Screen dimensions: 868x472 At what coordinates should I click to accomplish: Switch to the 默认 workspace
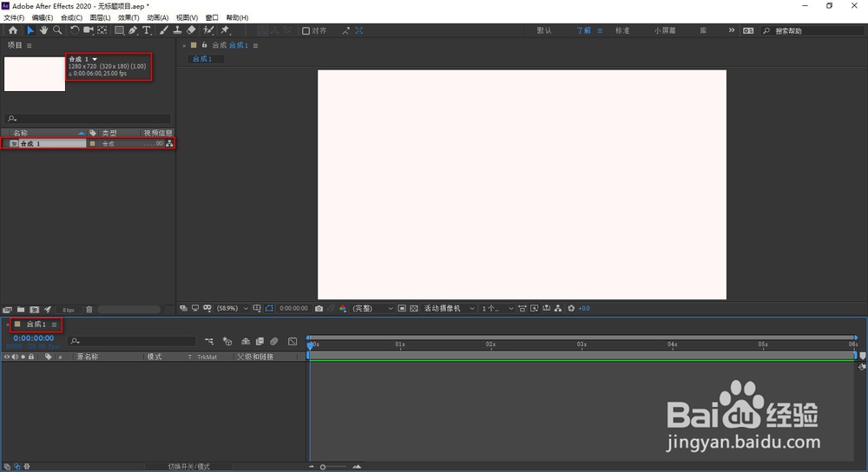544,30
